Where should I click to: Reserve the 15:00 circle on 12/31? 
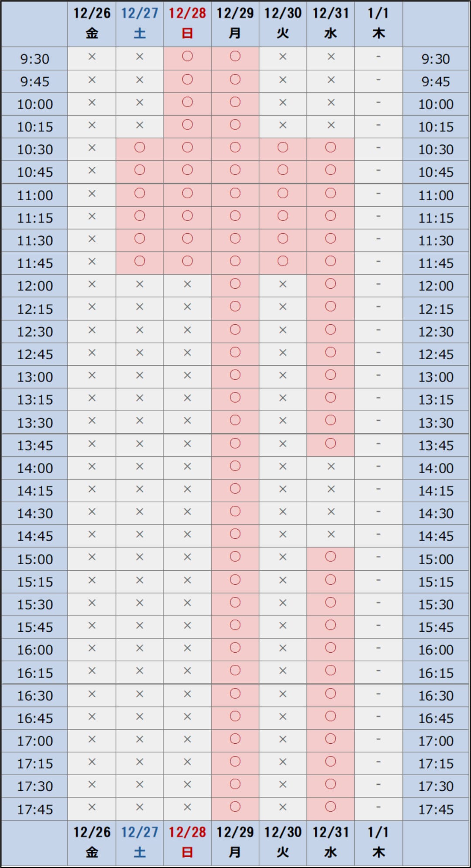coord(331,557)
